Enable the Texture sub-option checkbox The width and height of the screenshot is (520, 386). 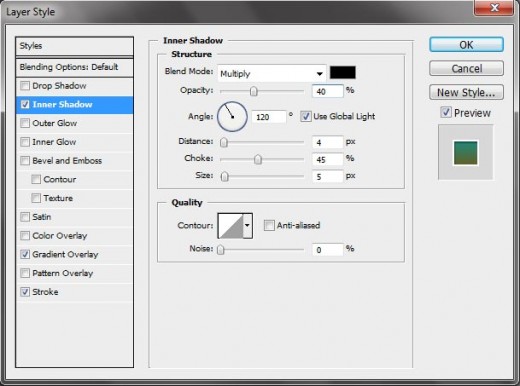36,198
